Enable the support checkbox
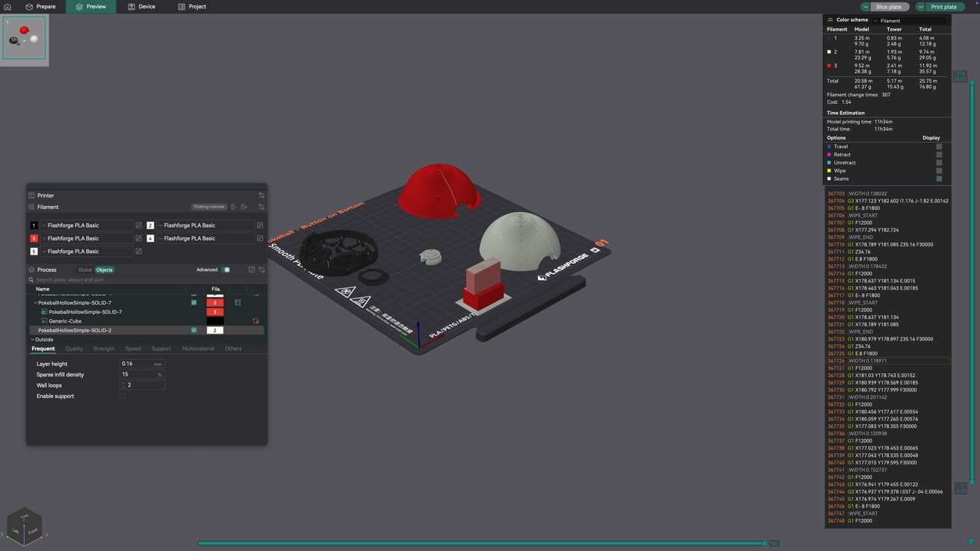The image size is (980, 551). click(x=122, y=396)
